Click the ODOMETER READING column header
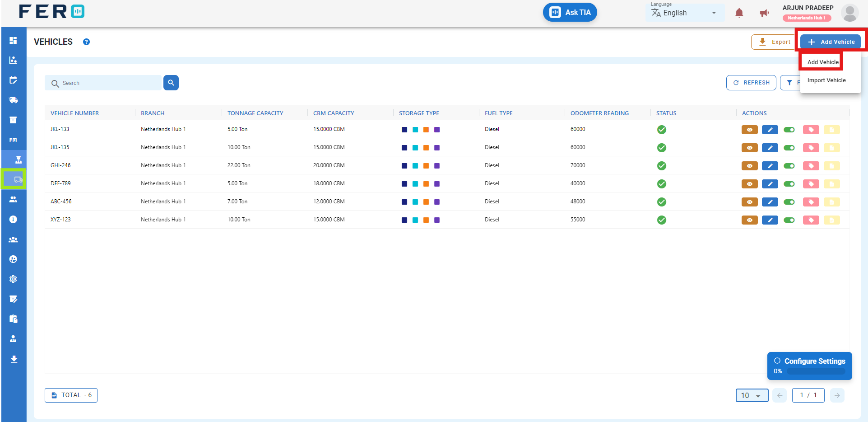 point(599,113)
